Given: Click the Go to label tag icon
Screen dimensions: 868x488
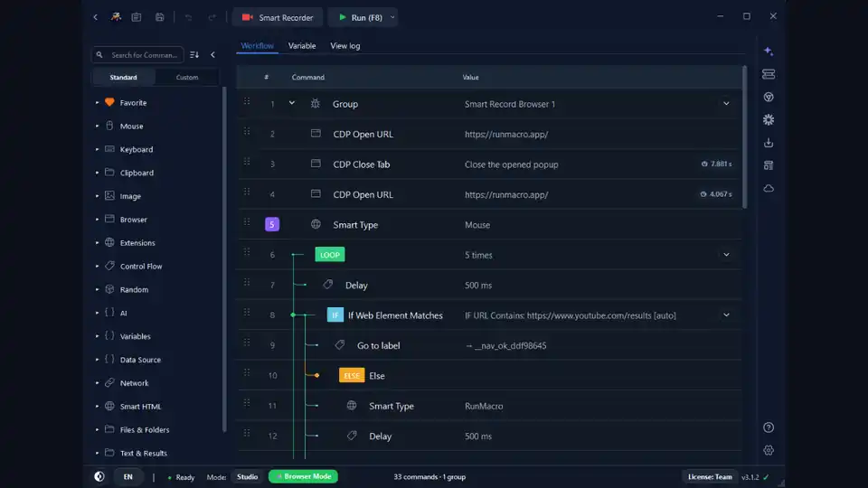Looking at the screenshot, I should click(340, 344).
